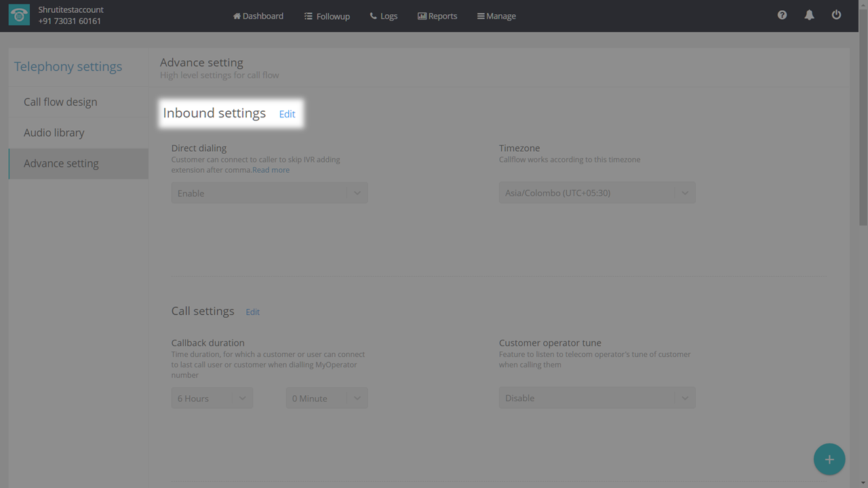Open the Logs menu item
868x488 pixels.
point(384,16)
